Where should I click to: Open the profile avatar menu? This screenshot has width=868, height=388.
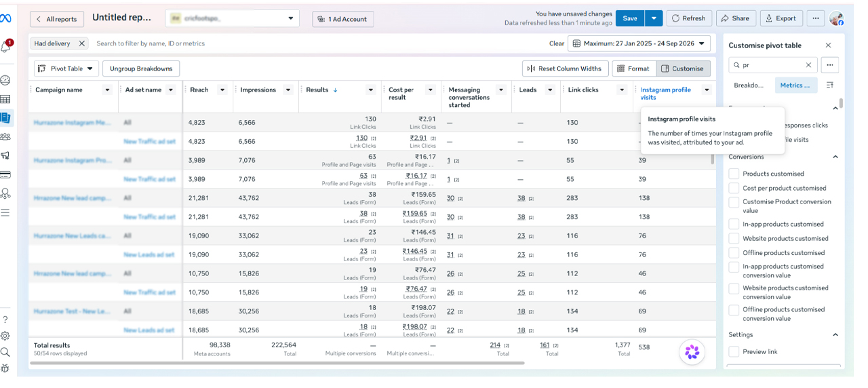coord(837,18)
